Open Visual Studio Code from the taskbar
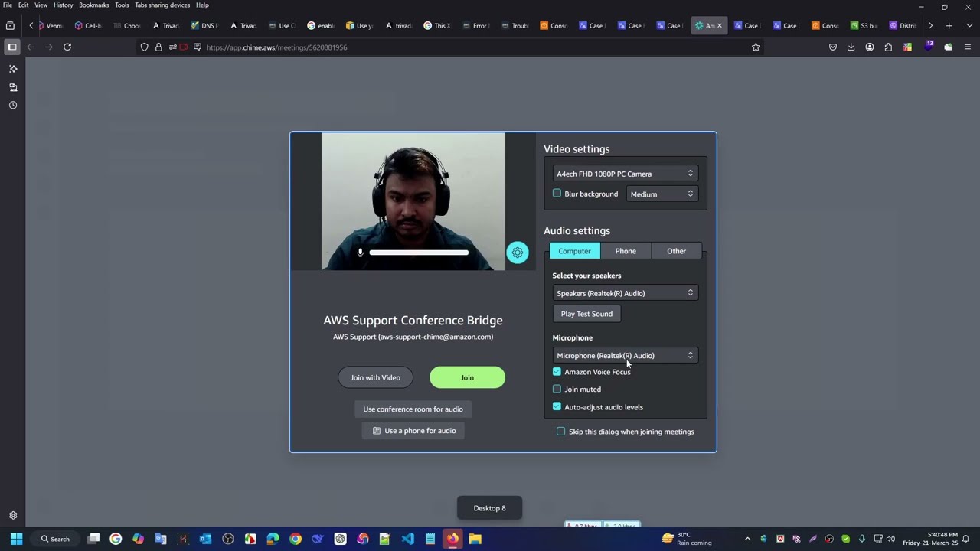This screenshot has width=980, height=551. coord(407,539)
